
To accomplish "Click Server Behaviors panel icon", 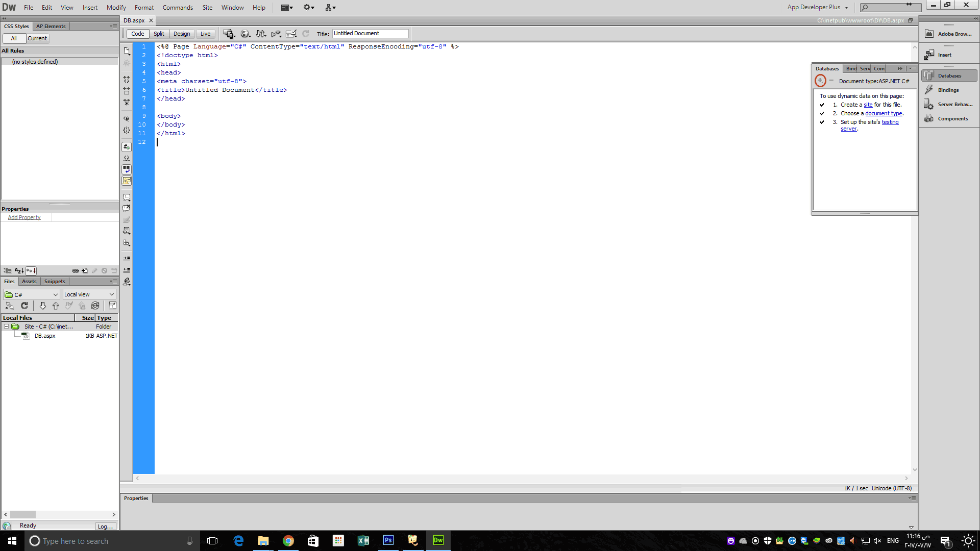I will 929,104.
